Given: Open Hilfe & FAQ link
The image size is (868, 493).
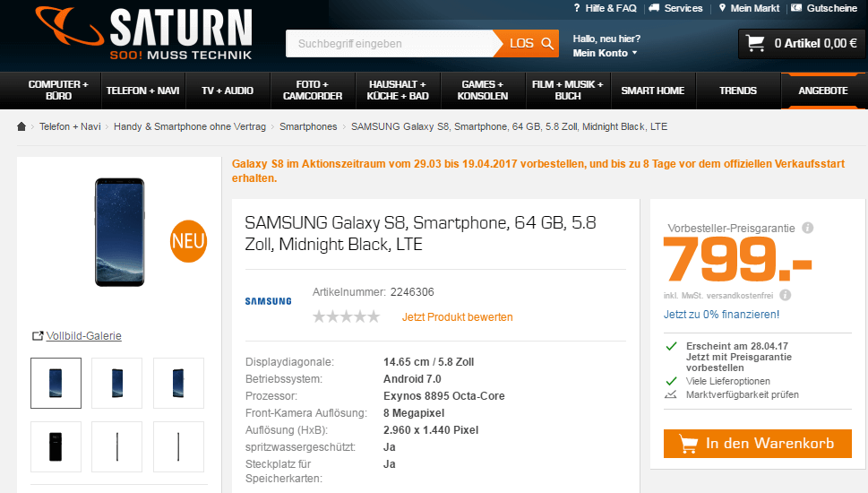Looking at the screenshot, I should 605,8.
